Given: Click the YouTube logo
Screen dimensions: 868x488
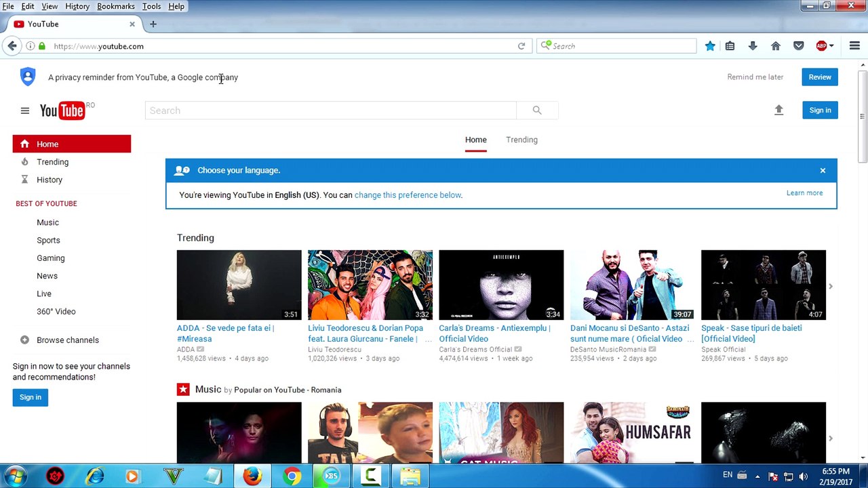Looking at the screenshot, I should click(x=62, y=110).
